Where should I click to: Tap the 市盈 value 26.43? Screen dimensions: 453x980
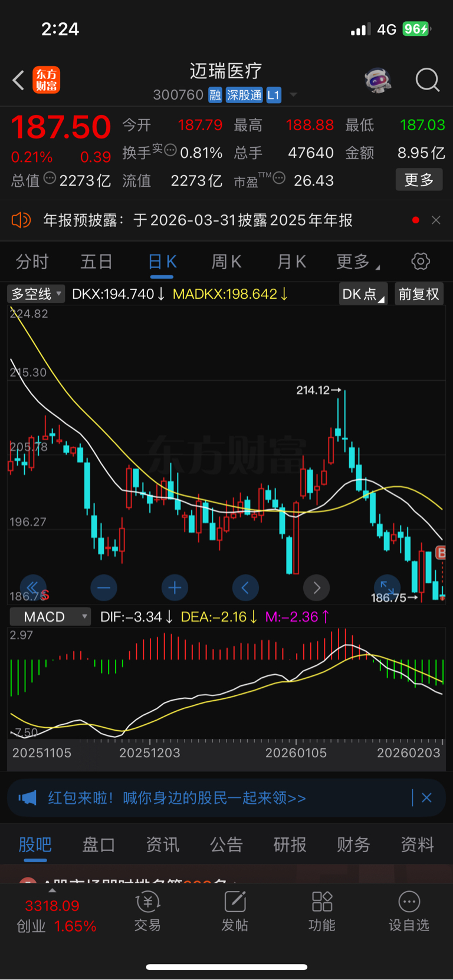(314, 180)
